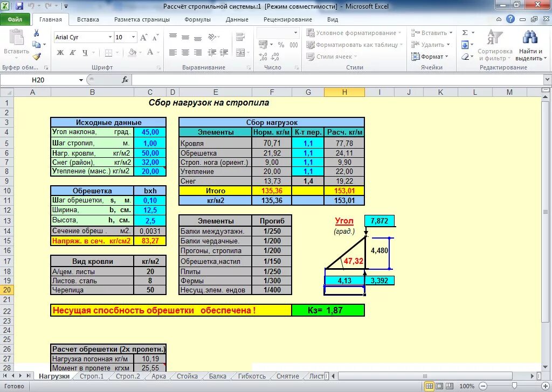Click the Save icon in quick access toolbar

19,6
